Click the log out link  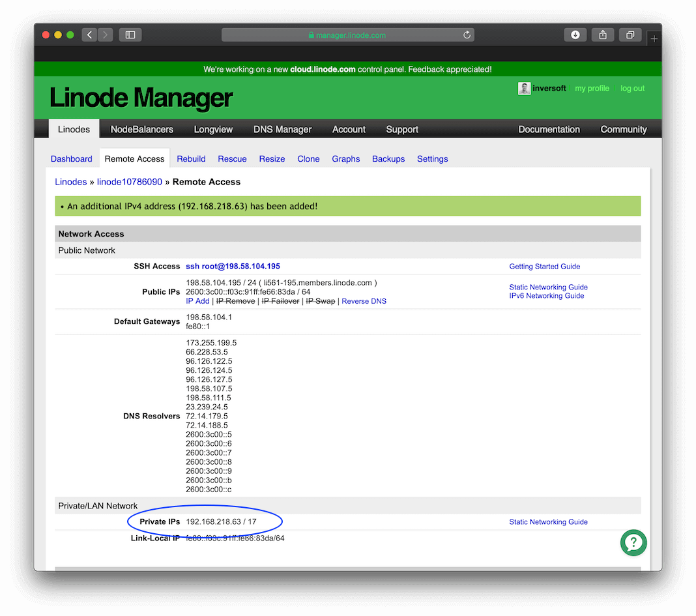pyautogui.click(x=633, y=89)
